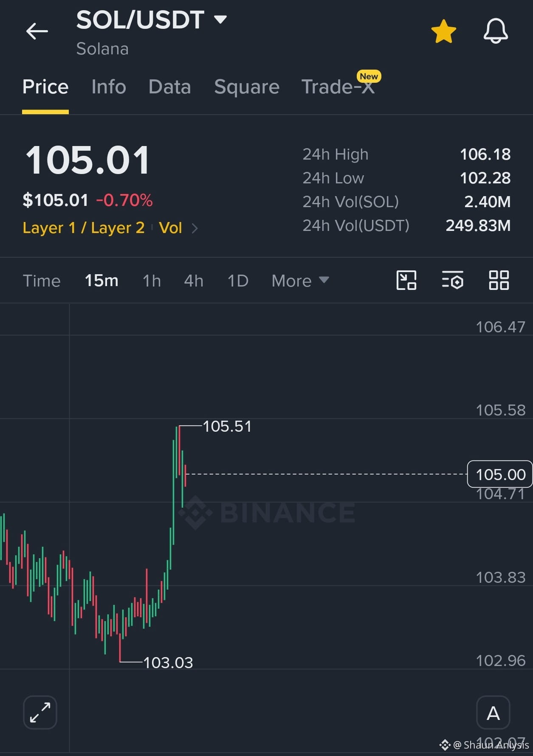
Task: Tap the large 105.01 price
Action: (87, 160)
